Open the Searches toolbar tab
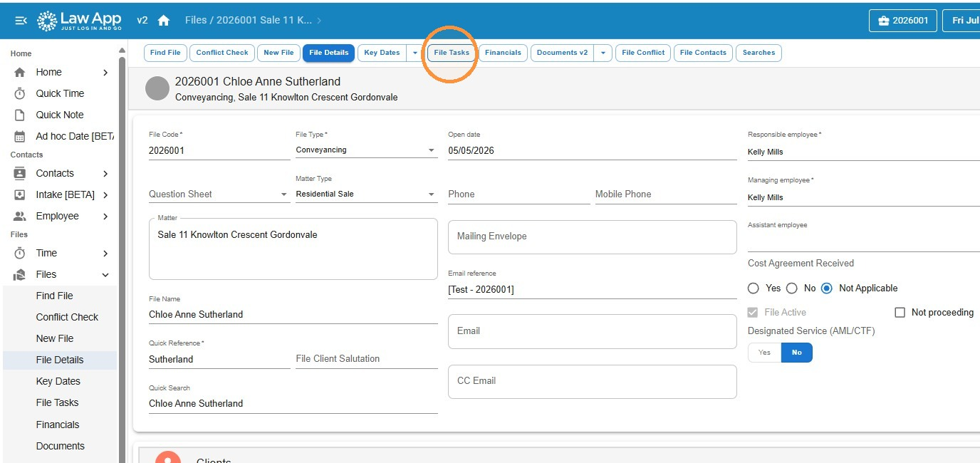Image resolution: width=980 pixels, height=463 pixels. 759,53
